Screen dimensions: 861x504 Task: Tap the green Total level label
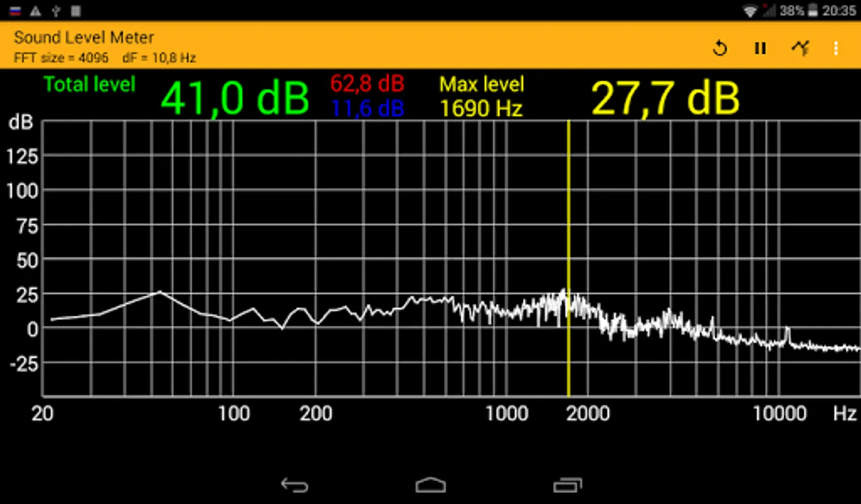[90, 84]
